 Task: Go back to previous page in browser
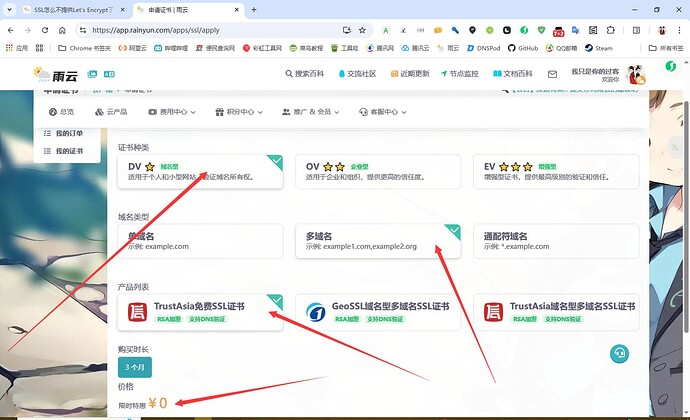click(11, 30)
